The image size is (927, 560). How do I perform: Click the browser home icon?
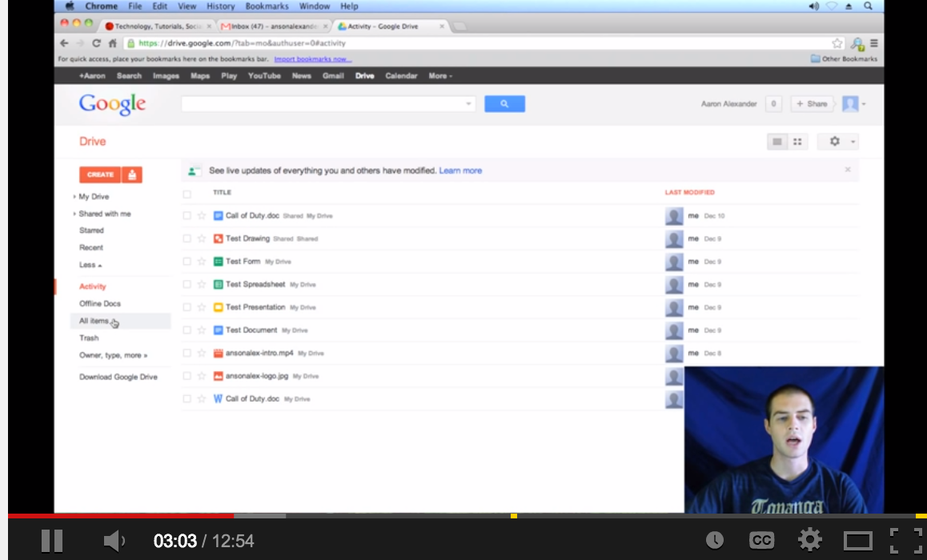112,43
